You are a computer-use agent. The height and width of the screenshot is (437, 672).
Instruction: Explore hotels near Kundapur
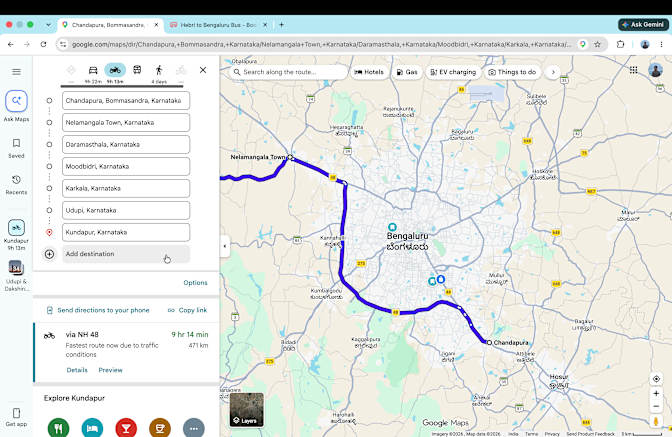coord(92,428)
